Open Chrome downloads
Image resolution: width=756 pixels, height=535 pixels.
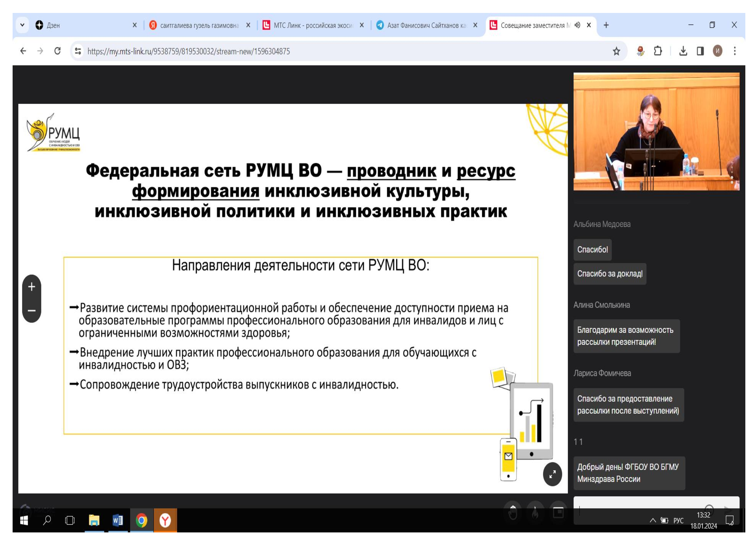pyautogui.click(x=683, y=51)
